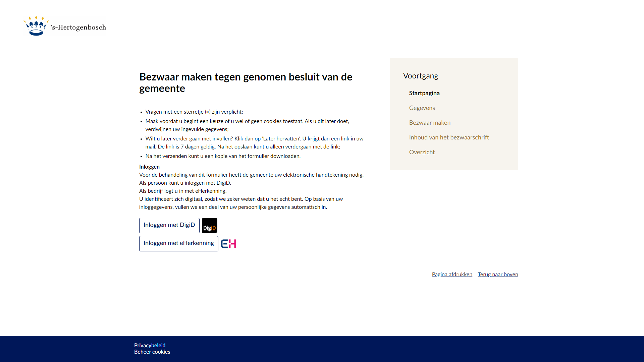Open Privacybeleid in the footer
This screenshot has height=362, width=644.
coord(150,345)
